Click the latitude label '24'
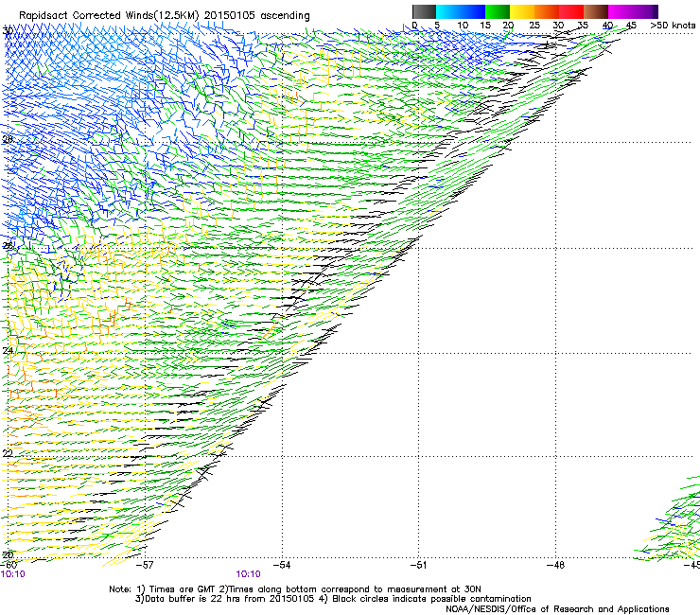 (x=8, y=351)
